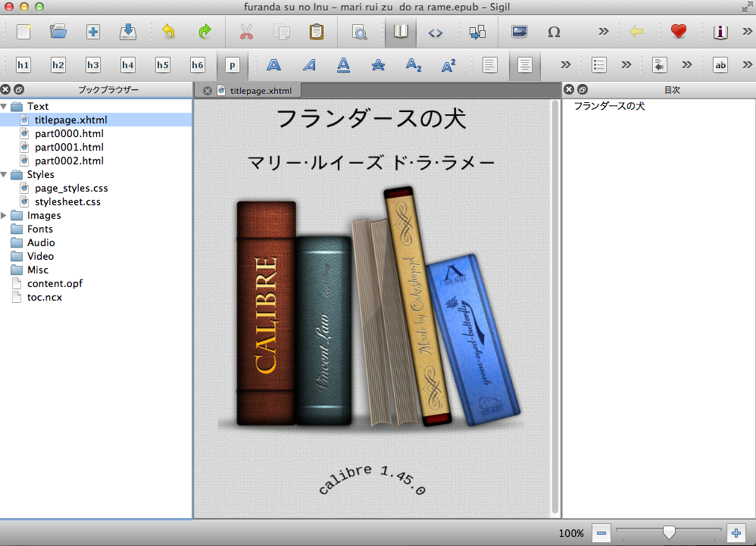
Task: Redo with the green arrow
Action: coord(205,32)
